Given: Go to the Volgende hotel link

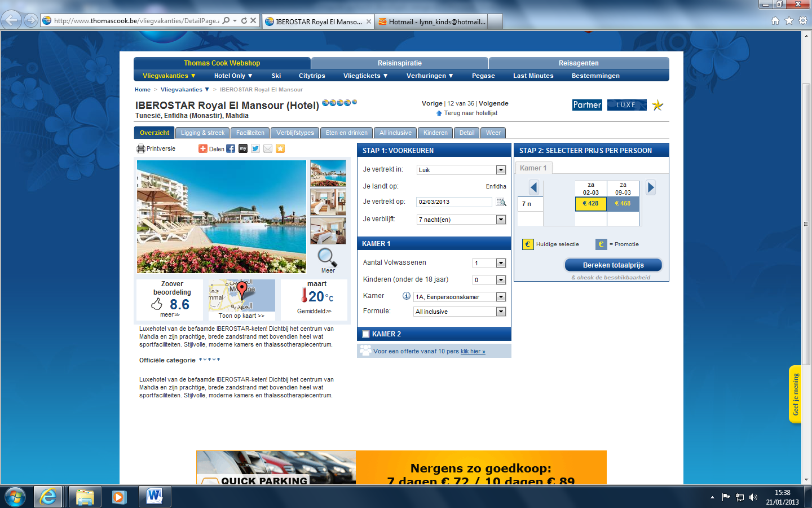Looking at the screenshot, I should [493, 103].
